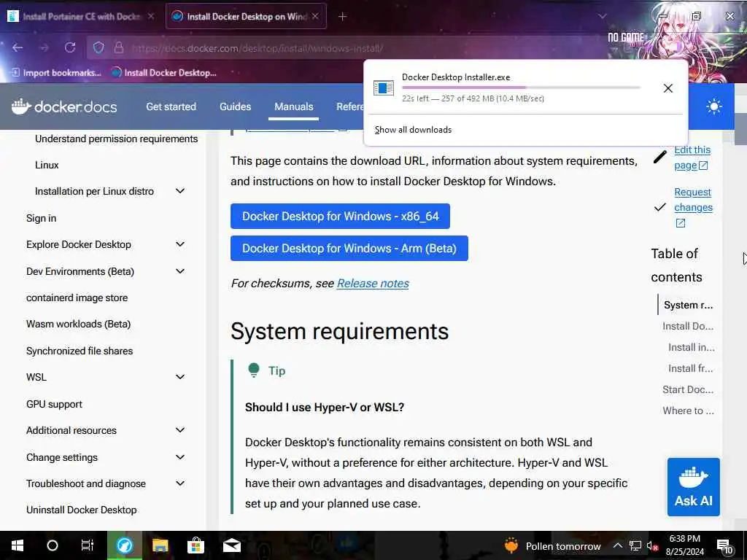Open GPU support sidebar item
The width and height of the screenshot is (747, 560).
point(54,404)
